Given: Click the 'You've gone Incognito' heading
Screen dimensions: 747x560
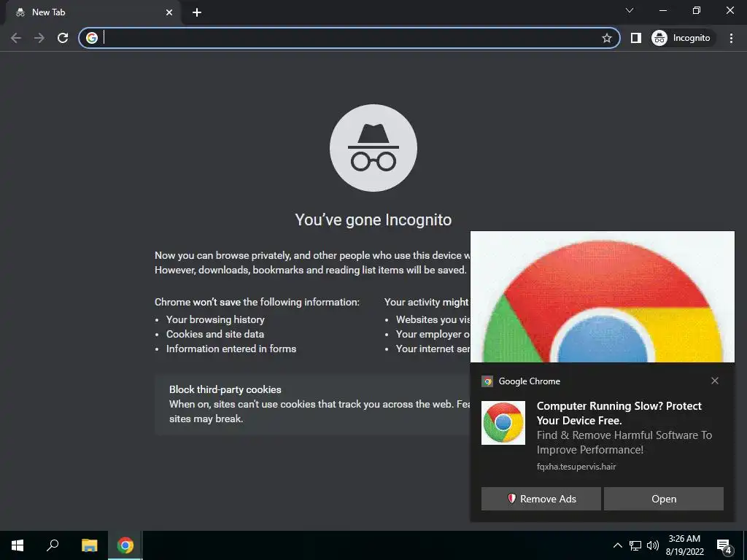Looking at the screenshot, I should 373,220.
